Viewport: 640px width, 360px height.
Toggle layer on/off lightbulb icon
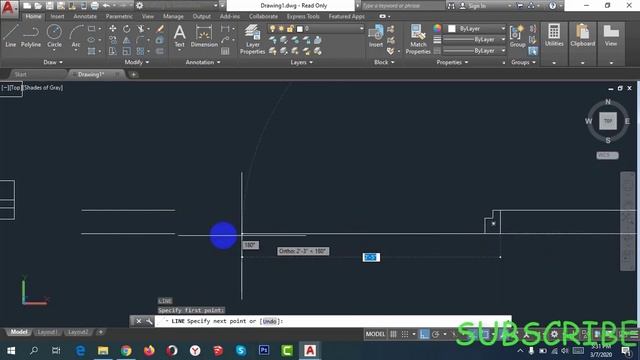272,29
